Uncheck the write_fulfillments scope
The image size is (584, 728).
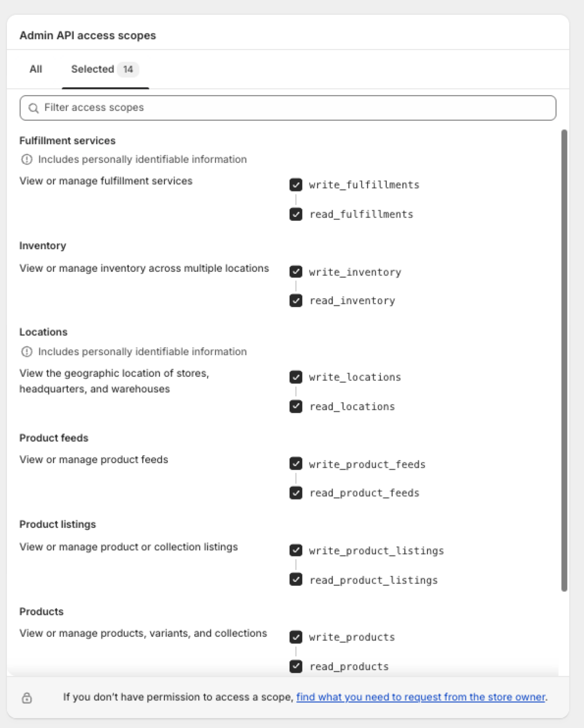point(296,185)
